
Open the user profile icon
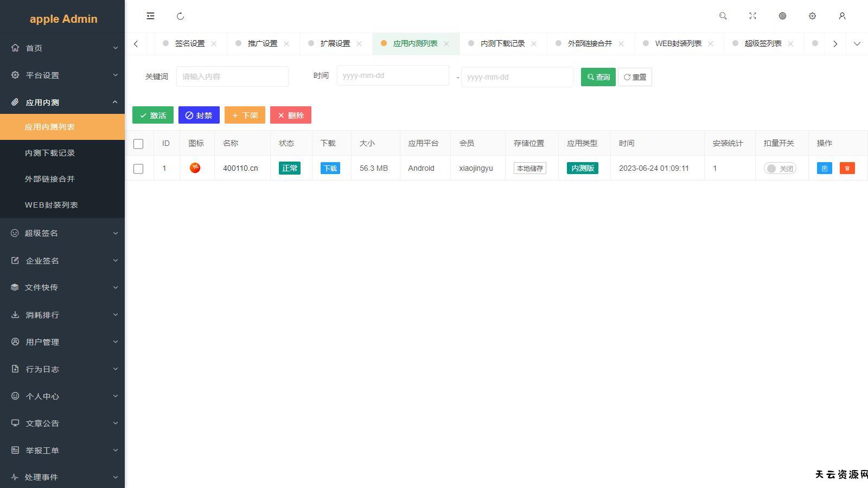click(x=842, y=16)
